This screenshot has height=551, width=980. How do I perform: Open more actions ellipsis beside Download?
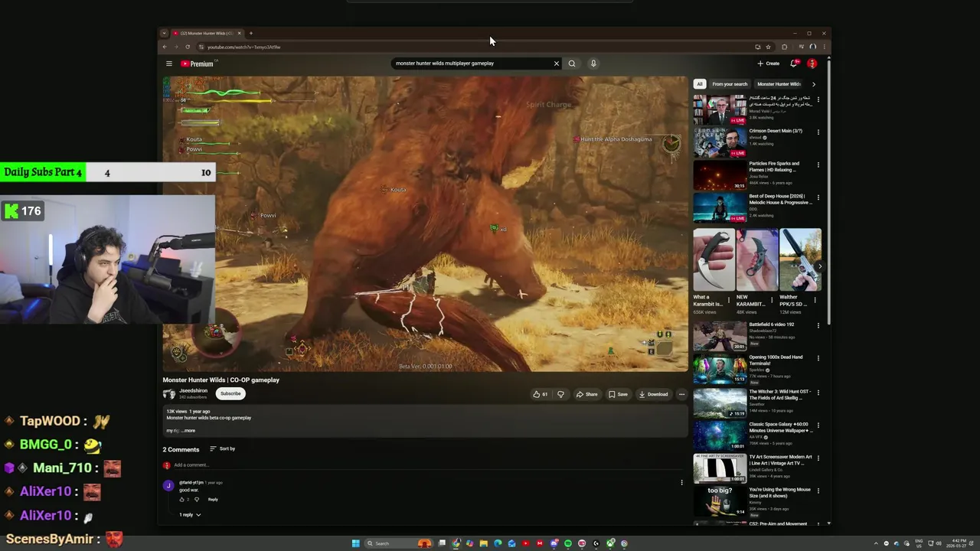(x=681, y=394)
